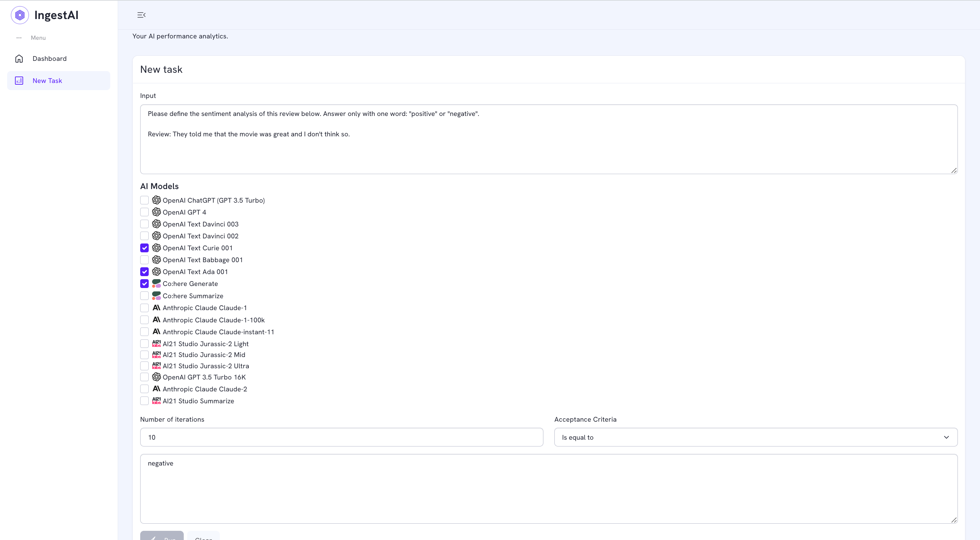Click the OpenAI logo beside Text Davinci 003
This screenshot has height=540, width=980.
tap(157, 224)
